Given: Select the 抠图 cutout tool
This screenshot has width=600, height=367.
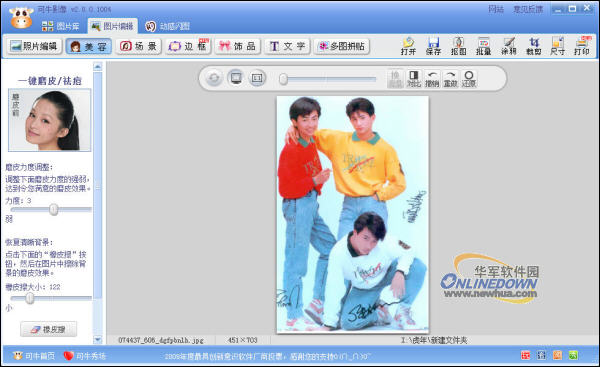Looking at the screenshot, I should tap(458, 46).
